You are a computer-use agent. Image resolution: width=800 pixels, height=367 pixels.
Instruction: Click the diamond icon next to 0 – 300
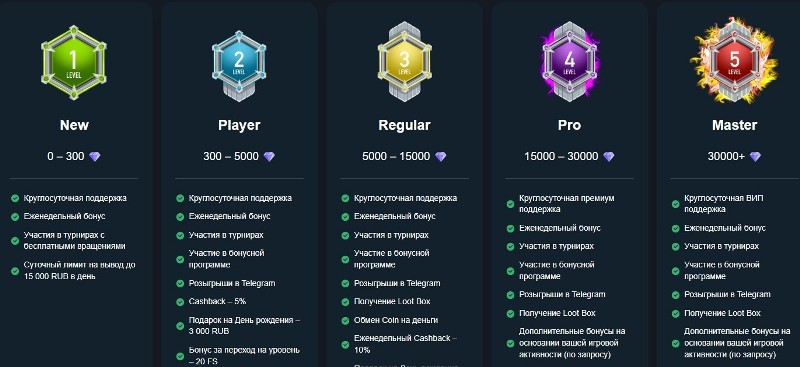point(95,157)
